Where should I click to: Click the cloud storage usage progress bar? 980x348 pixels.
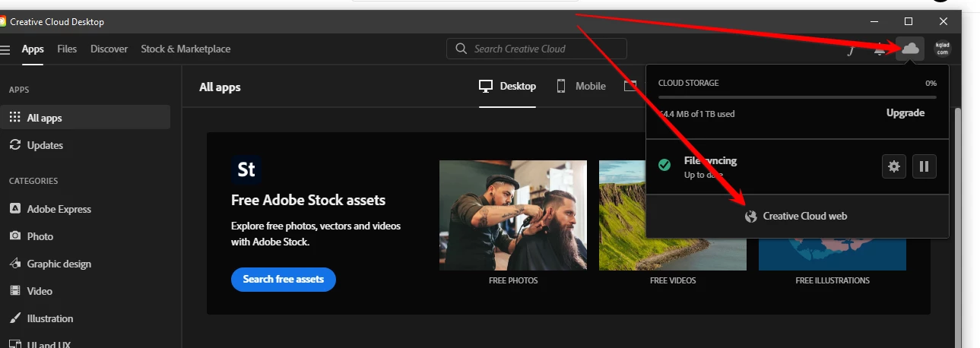797,96
